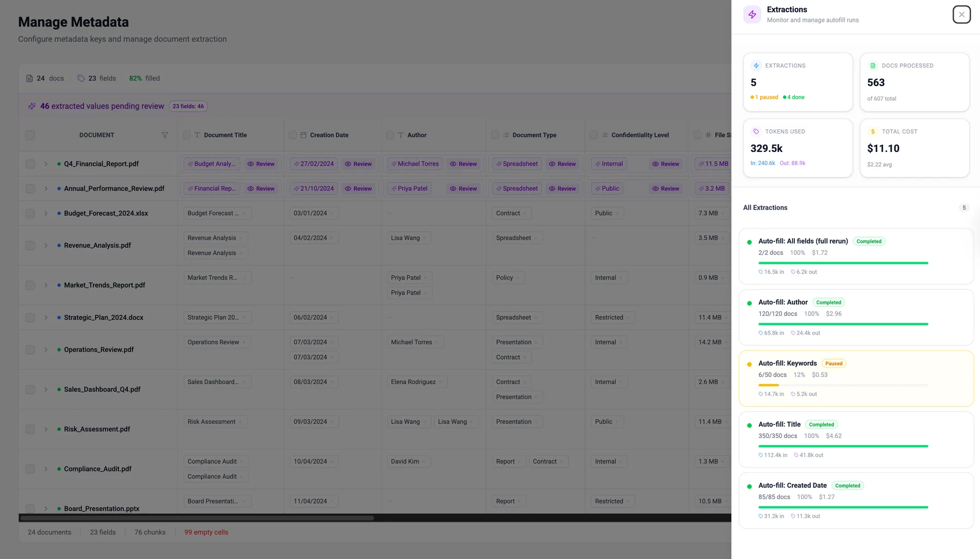
Task: Click the filter icon in Document column header
Action: point(164,135)
